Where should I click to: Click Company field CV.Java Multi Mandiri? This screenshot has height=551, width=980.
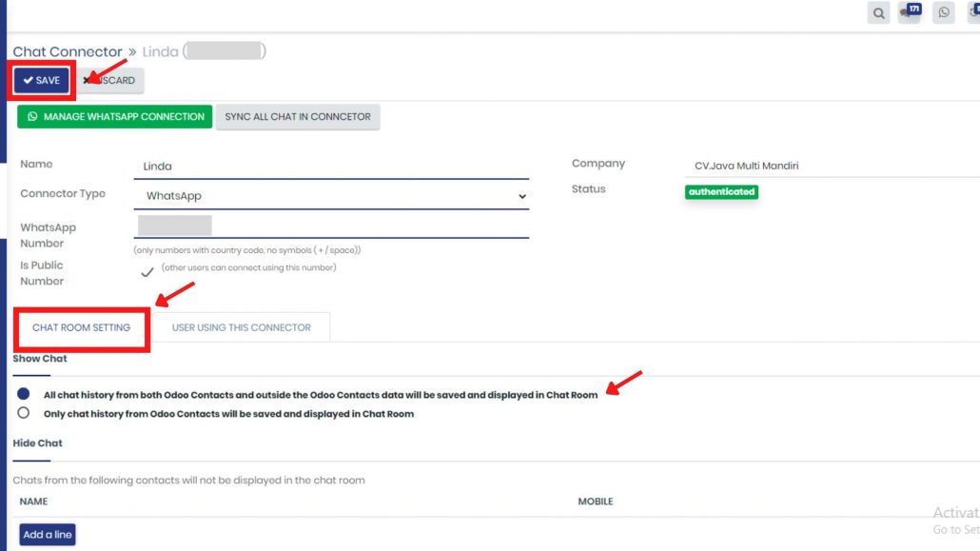832,166
